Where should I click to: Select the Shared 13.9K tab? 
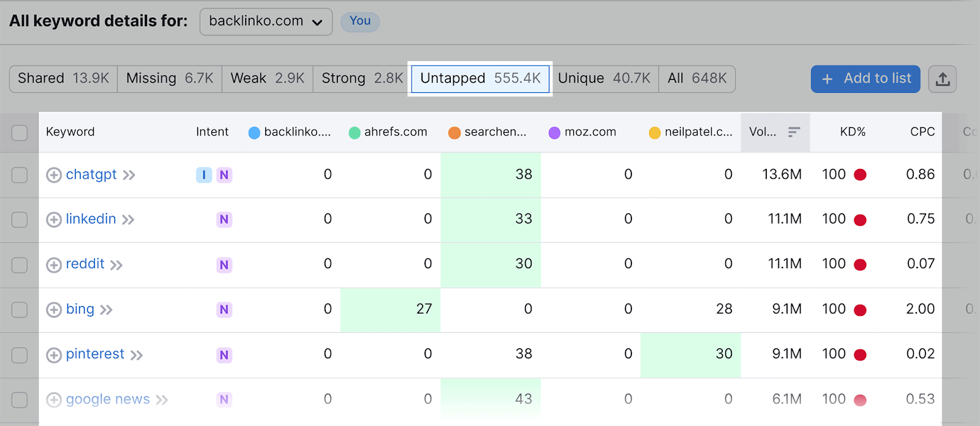[x=64, y=79]
